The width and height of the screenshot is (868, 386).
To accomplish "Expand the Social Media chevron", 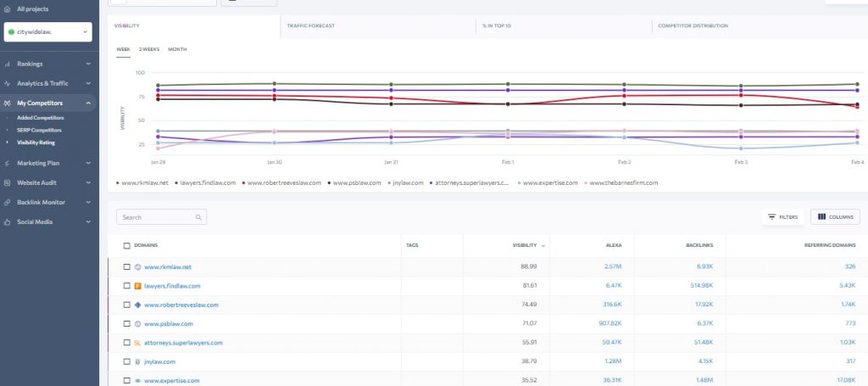I will pyautogui.click(x=88, y=222).
